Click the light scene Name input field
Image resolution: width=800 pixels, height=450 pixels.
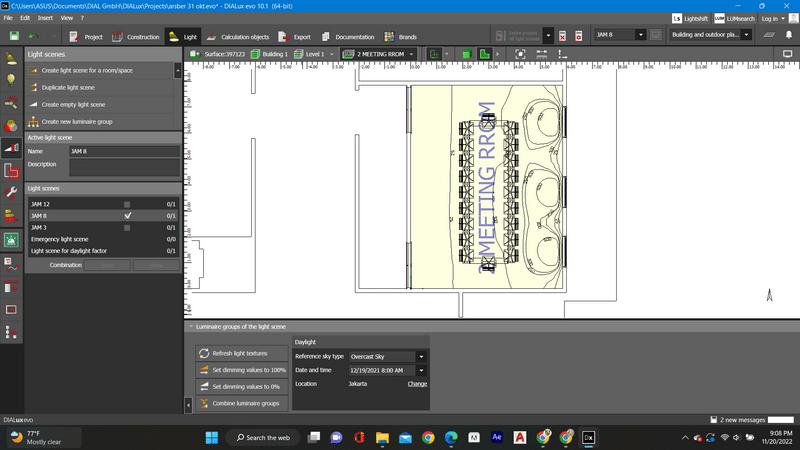[x=124, y=151]
